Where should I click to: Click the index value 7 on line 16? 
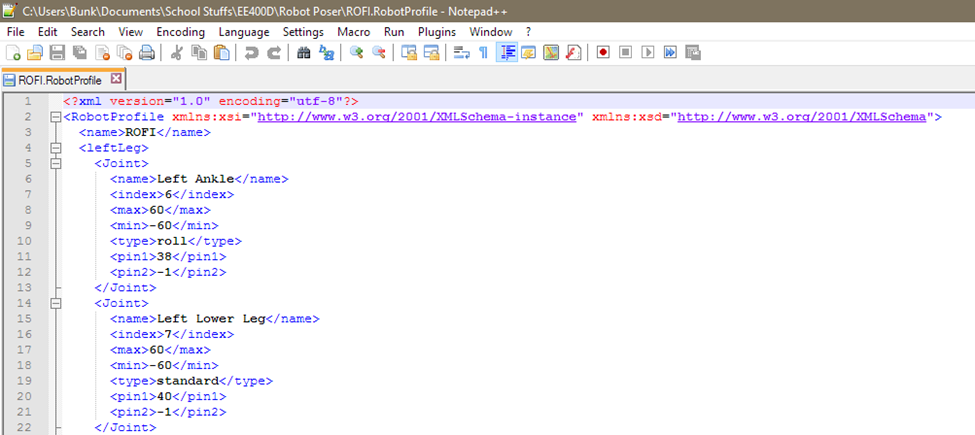click(169, 334)
